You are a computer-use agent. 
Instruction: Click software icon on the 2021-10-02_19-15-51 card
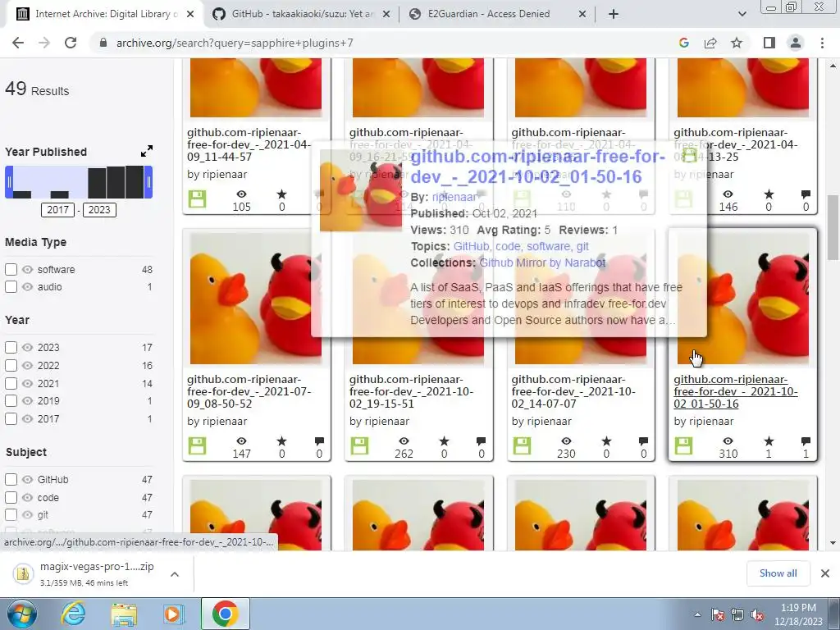[359, 445]
